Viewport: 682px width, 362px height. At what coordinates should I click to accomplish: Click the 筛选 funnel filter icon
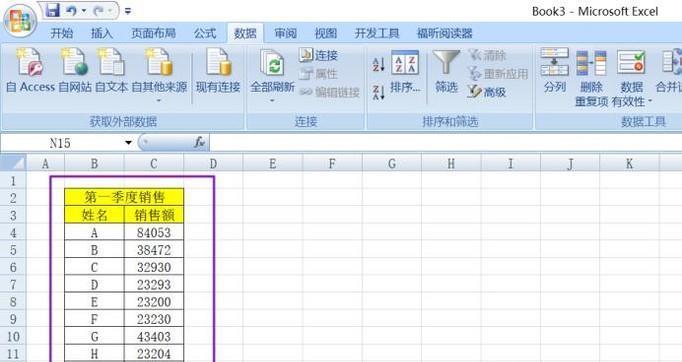click(x=446, y=62)
